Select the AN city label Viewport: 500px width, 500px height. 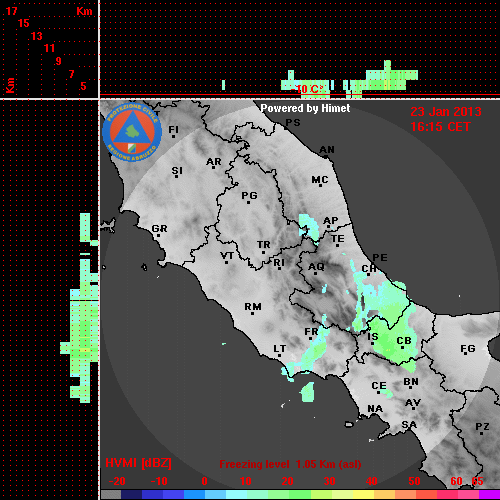[x=327, y=150]
